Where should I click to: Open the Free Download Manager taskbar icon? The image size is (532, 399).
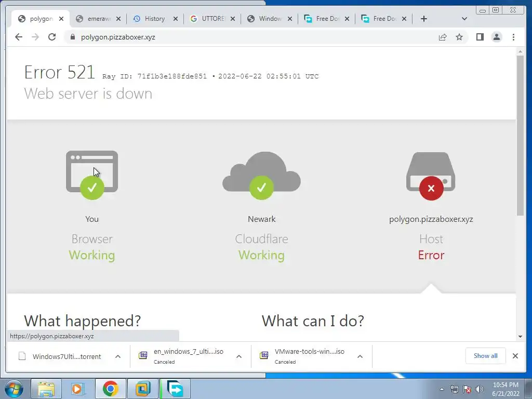click(175, 389)
